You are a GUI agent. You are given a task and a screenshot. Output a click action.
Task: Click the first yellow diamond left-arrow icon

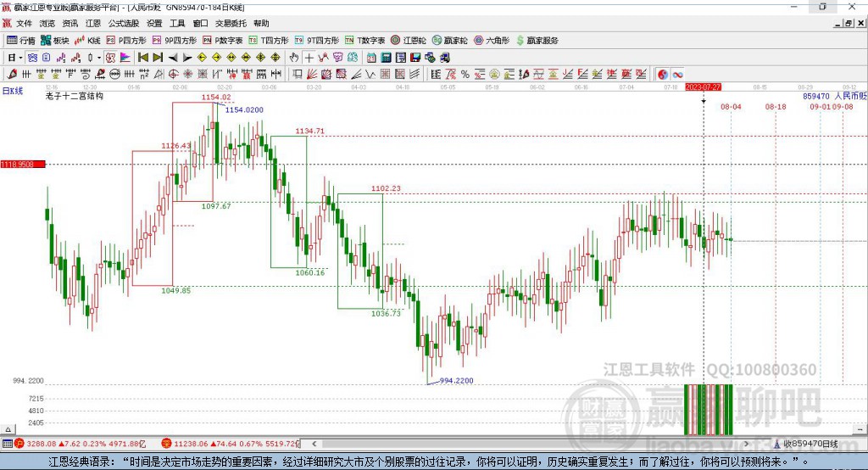point(202,58)
